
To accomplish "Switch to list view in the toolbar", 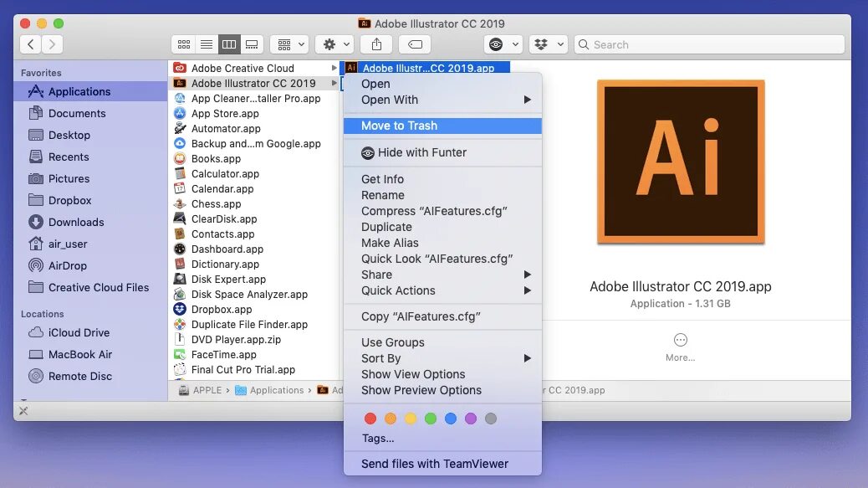I will [207, 44].
